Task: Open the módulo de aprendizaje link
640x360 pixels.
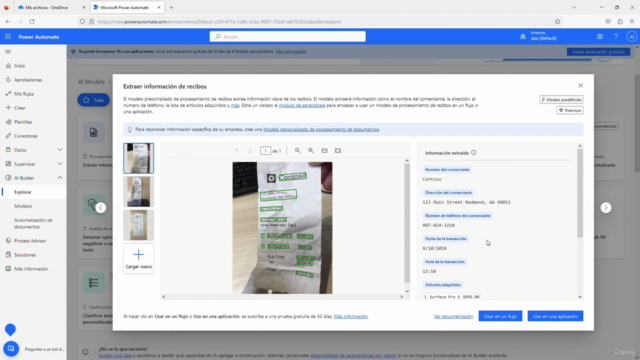Action: click(x=302, y=105)
